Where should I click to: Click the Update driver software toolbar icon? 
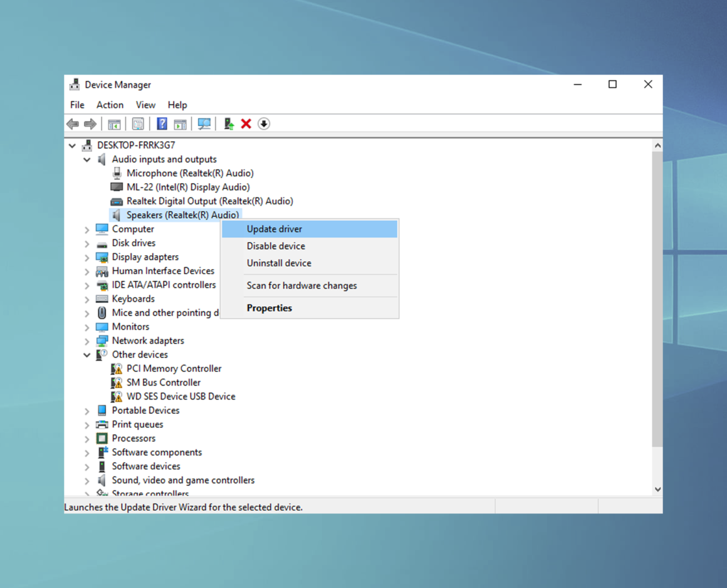point(228,123)
